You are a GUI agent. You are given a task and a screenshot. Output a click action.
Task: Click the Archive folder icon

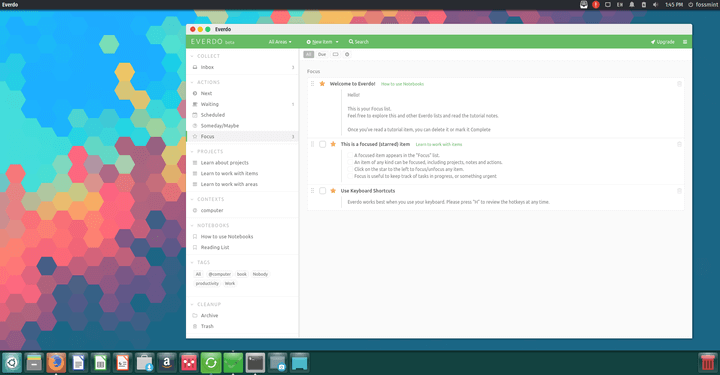tap(195, 315)
